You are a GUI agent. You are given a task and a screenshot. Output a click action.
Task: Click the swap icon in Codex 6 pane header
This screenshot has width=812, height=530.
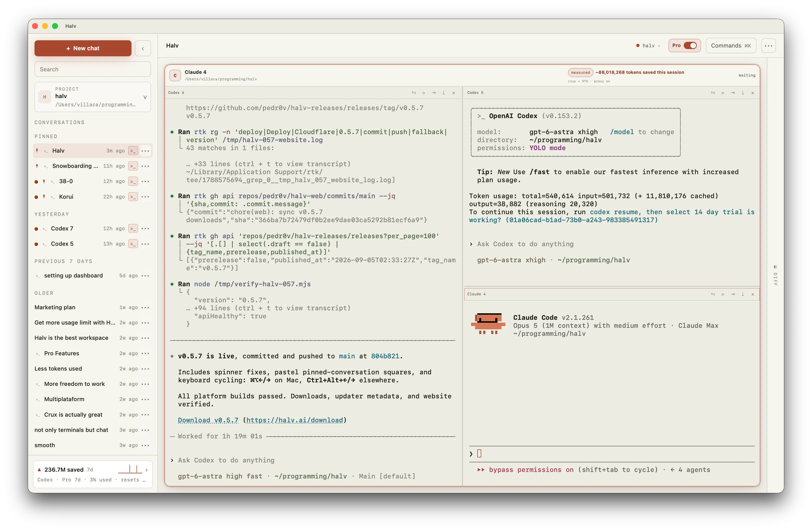413,93
